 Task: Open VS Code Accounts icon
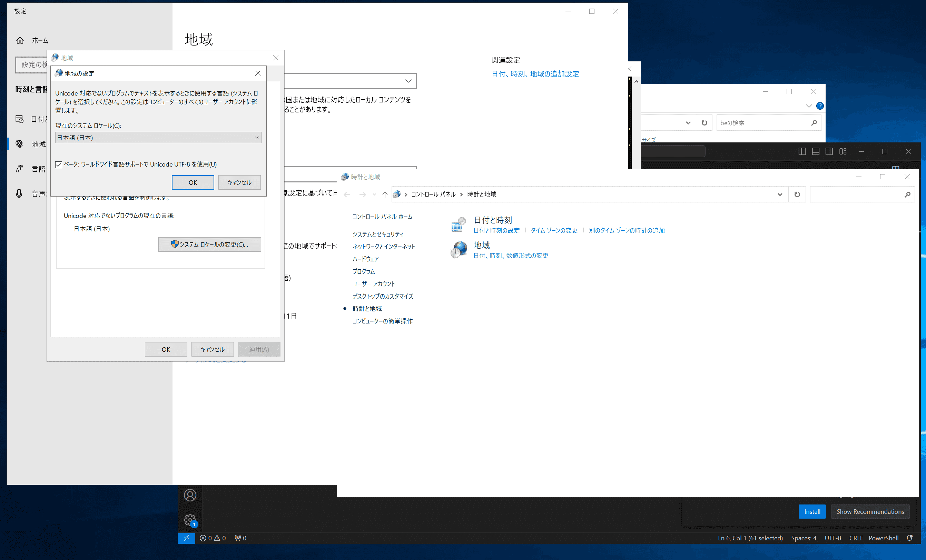point(190,495)
